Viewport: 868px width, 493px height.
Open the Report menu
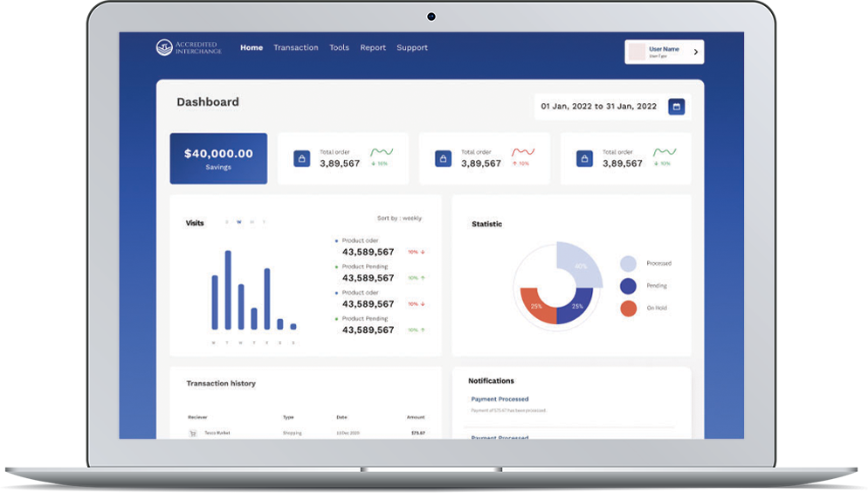point(373,47)
